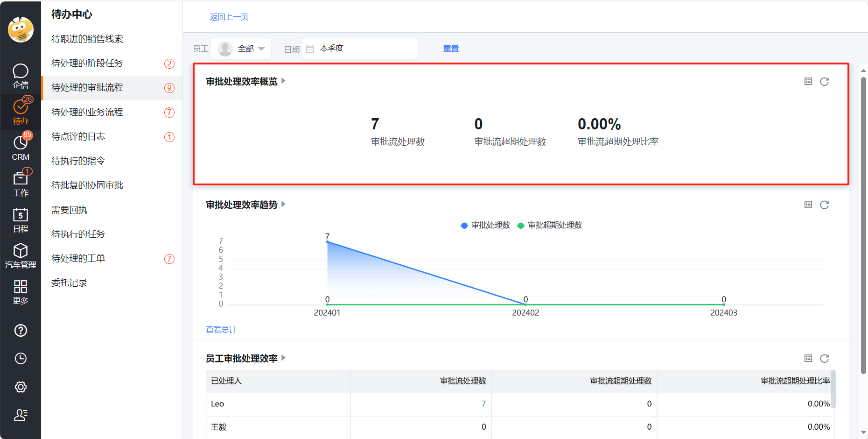
Task: Click the 0.00% 审批流超期处理比率 summary value
Action: pyautogui.click(x=599, y=124)
